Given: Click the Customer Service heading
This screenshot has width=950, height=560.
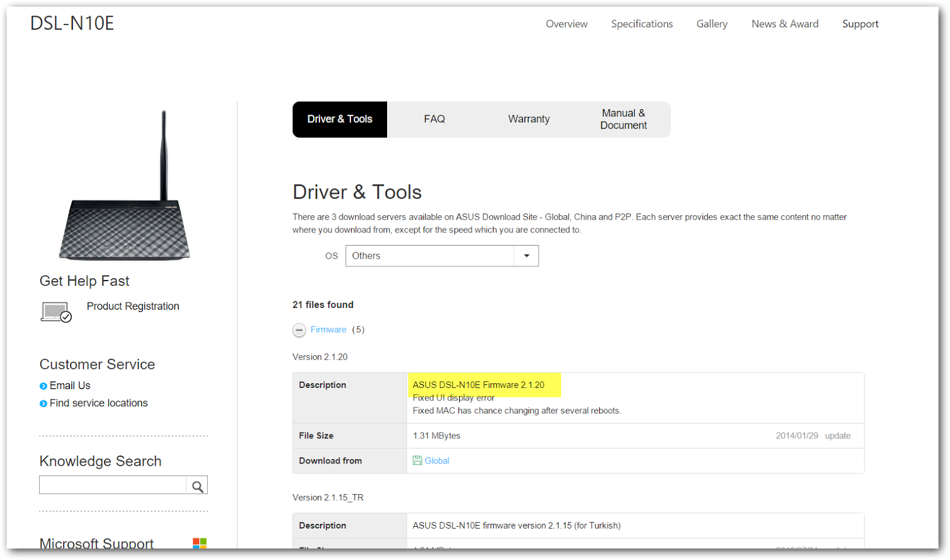Looking at the screenshot, I should coord(97,364).
